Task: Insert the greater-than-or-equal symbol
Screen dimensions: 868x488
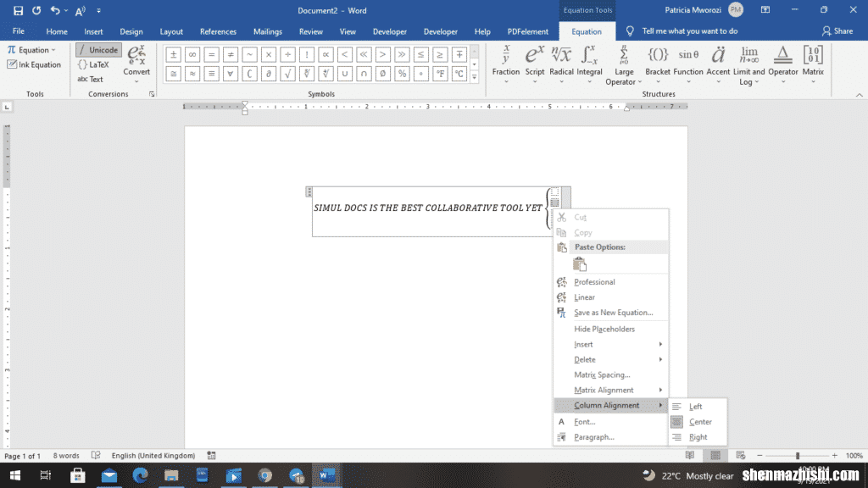Action: click(440, 55)
